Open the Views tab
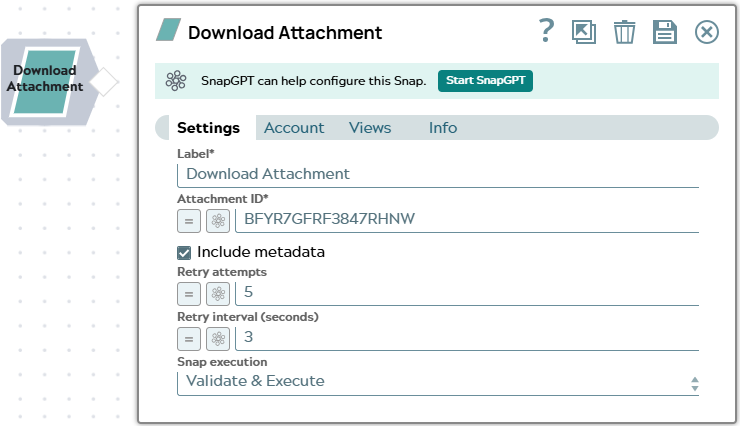 point(370,128)
